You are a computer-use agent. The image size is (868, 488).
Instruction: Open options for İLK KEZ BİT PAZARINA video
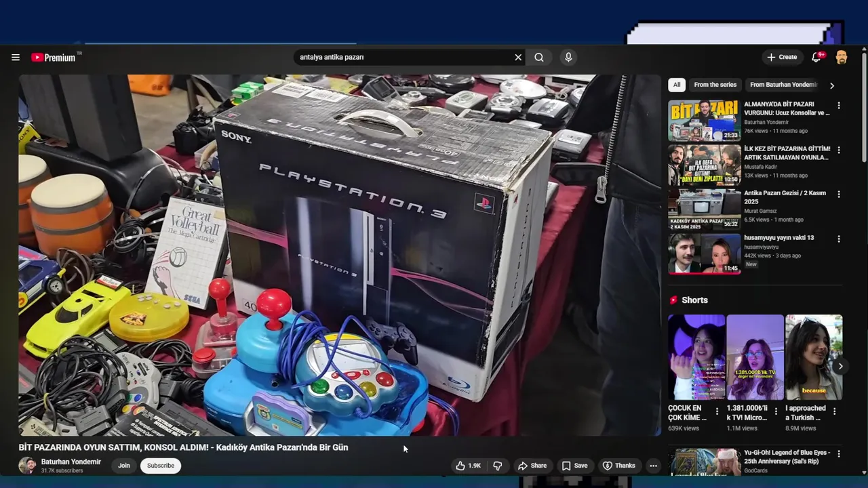click(839, 150)
